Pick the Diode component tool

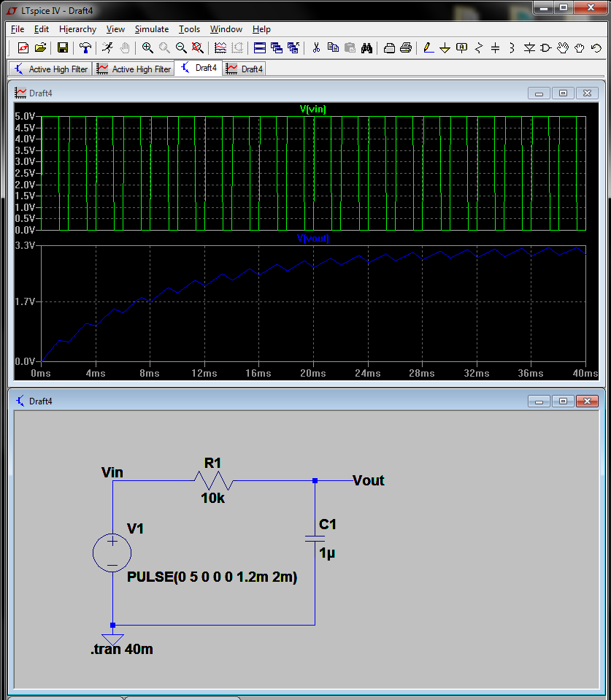[529, 47]
